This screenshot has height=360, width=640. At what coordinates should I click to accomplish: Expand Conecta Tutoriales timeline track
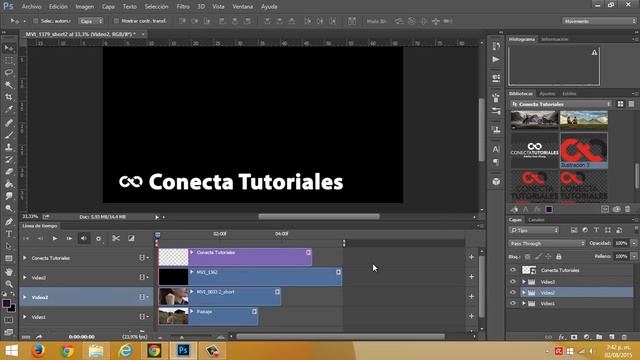pos(24,258)
